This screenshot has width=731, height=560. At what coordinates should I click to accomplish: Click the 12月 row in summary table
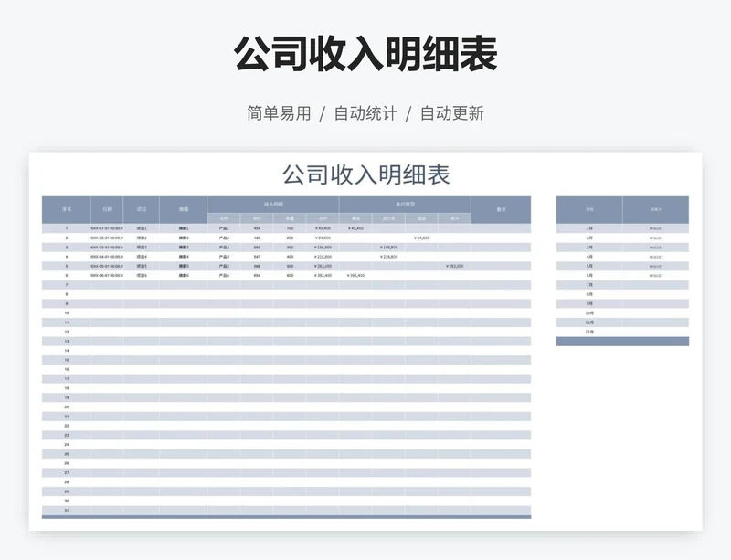pos(622,332)
